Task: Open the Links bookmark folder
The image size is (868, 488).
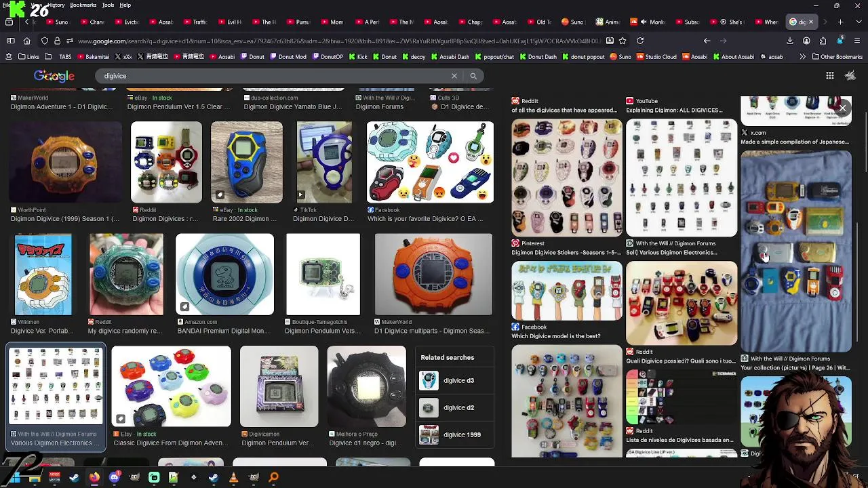Action: (x=28, y=57)
